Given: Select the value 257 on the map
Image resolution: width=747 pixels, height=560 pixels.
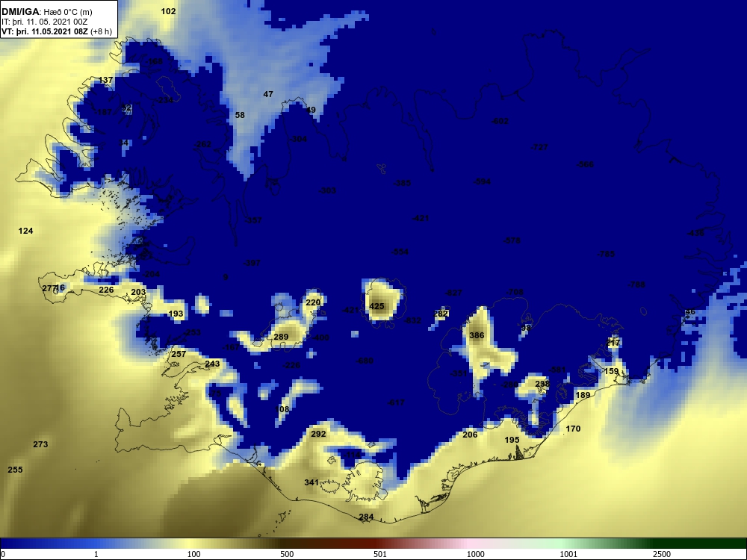Looking at the screenshot, I should pyautogui.click(x=179, y=354).
